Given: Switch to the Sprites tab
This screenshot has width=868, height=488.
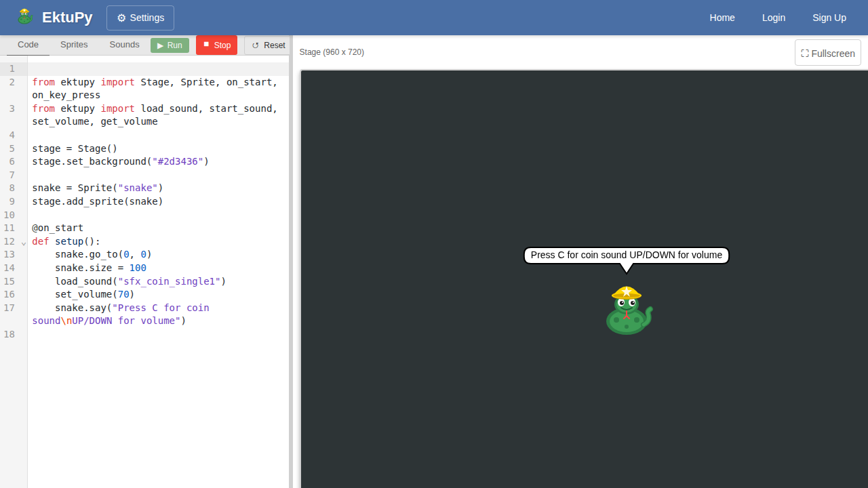Looking at the screenshot, I should point(74,45).
